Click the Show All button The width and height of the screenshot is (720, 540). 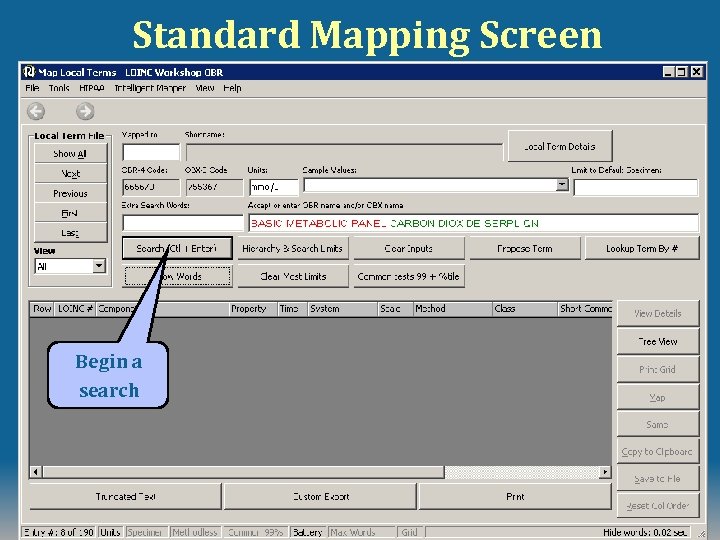(x=70, y=153)
